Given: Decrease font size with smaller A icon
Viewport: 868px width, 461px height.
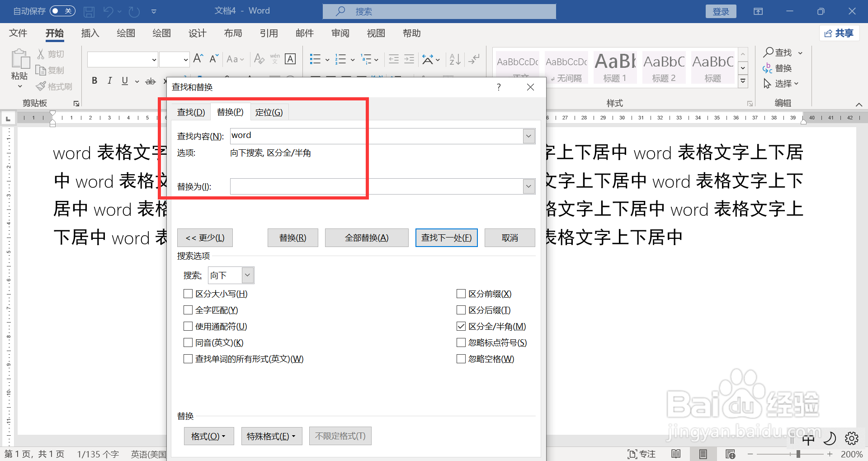Looking at the screenshot, I should (214, 59).
